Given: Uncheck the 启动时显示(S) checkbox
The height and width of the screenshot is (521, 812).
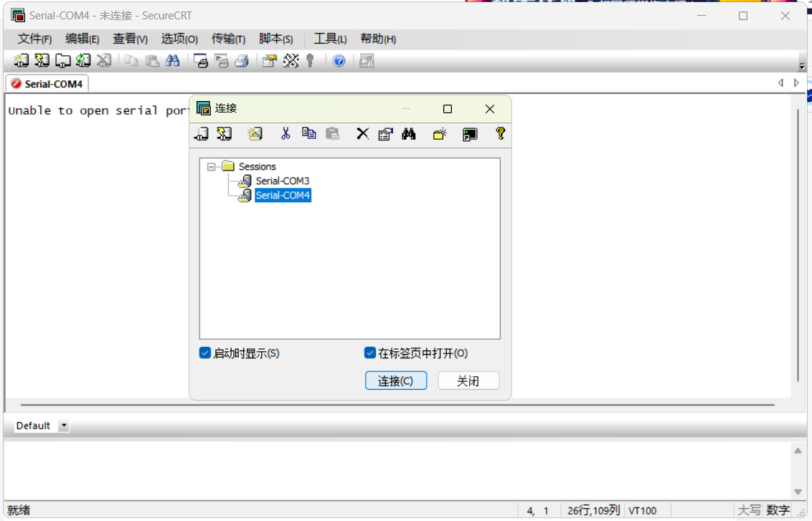Looking at the screenshot, I should pos(205,353).
